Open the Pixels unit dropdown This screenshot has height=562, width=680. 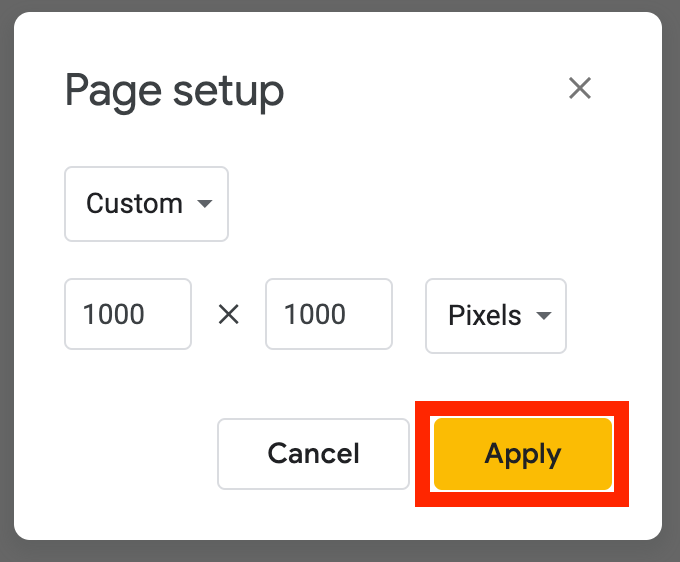pos(496,316)
